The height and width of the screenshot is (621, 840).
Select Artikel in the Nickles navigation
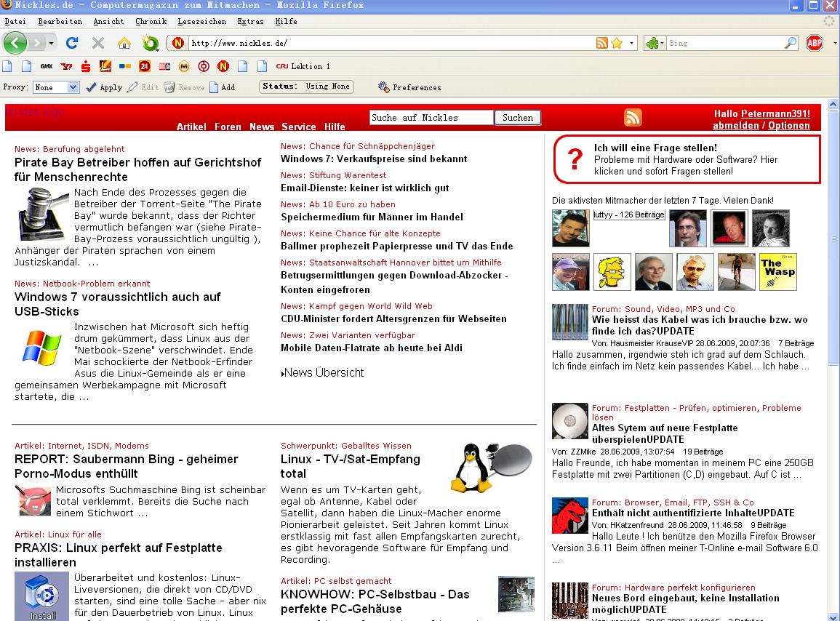[191, 127]
